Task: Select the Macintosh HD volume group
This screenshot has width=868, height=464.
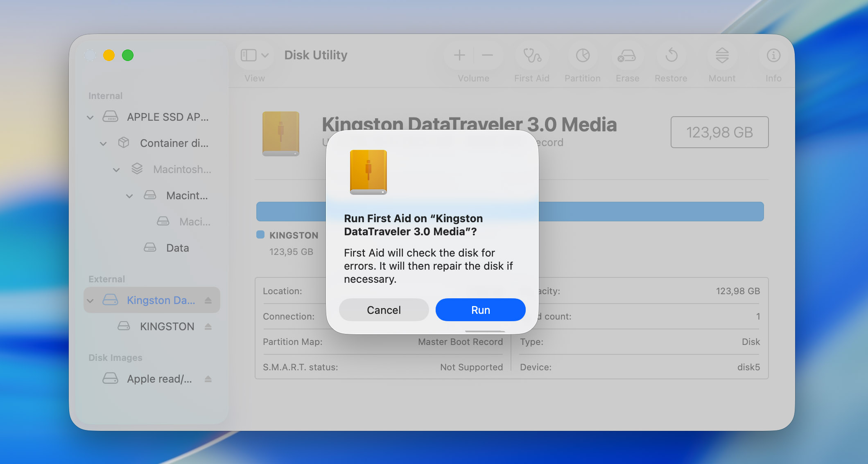Action: click(x=182, y=169)
